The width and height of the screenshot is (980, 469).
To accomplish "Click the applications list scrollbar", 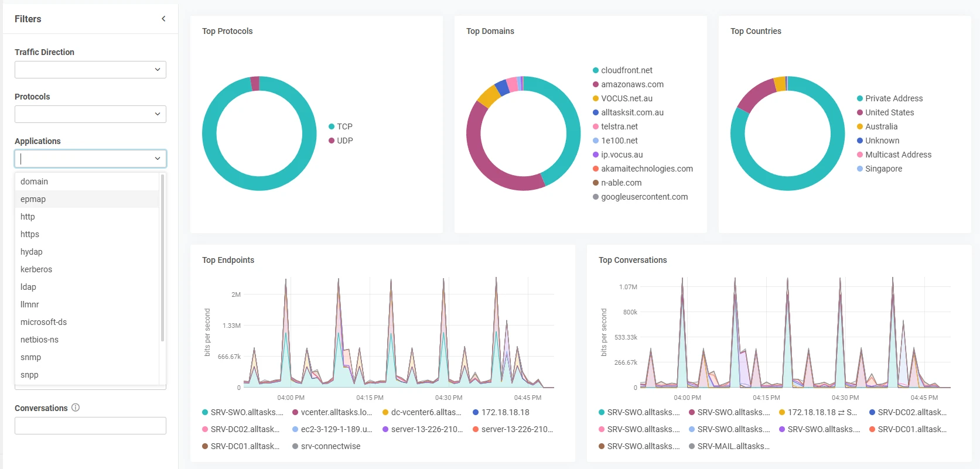I will [162, 258].
